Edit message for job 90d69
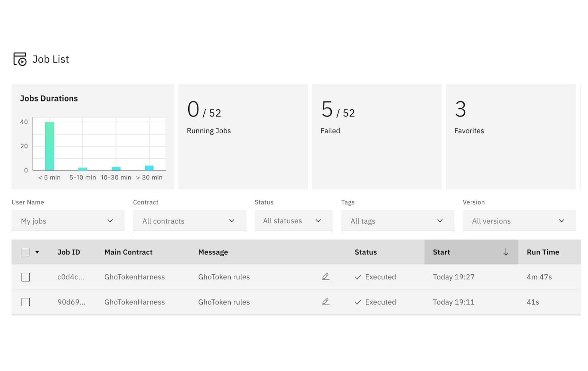 326,302
